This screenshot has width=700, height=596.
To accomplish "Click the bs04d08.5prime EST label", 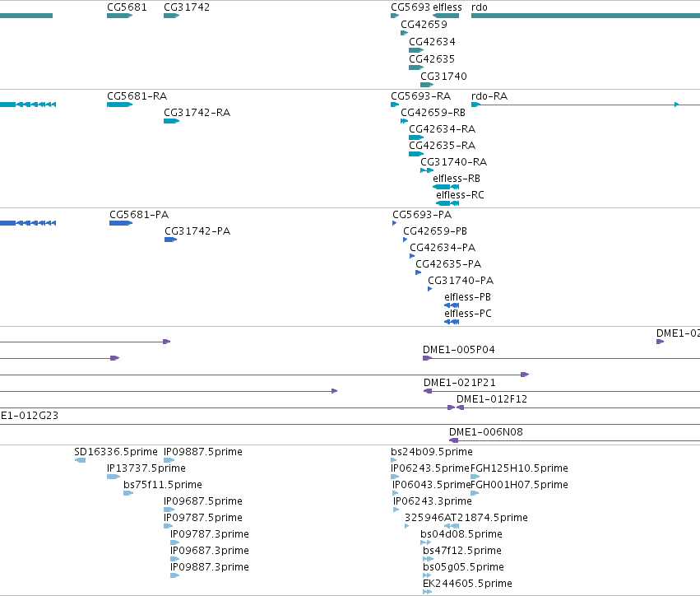I will pyautogui.click(x=461, y=535).
